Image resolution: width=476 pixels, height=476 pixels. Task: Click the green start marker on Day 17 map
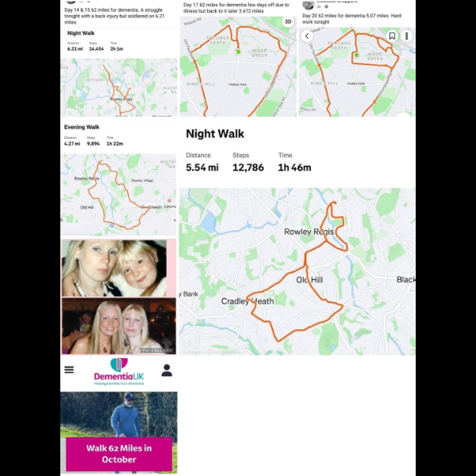pyautogui.click(x=238, y=52)
